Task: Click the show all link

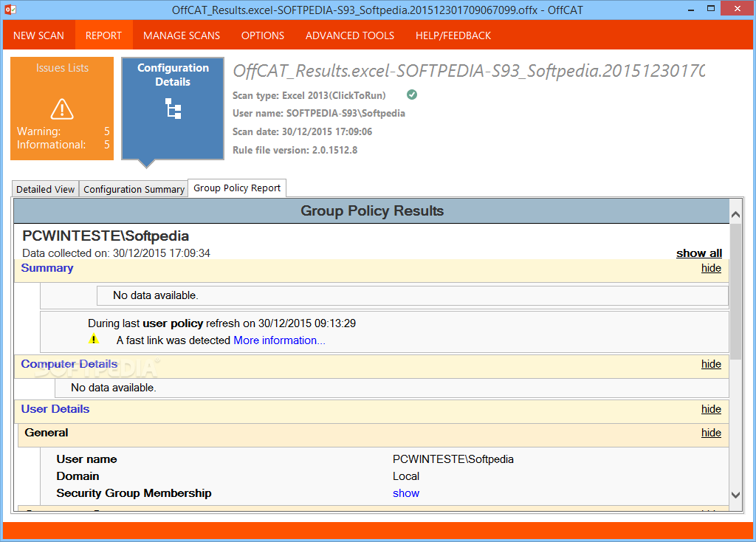Action: tap(699, 253)
